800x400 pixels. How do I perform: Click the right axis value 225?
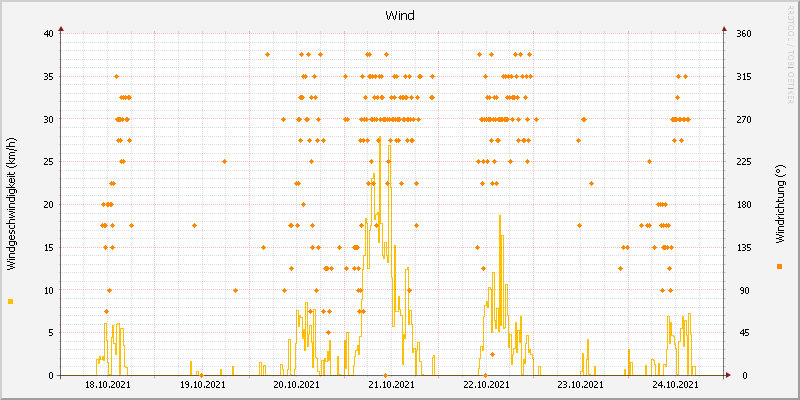[x=743, y=162]
